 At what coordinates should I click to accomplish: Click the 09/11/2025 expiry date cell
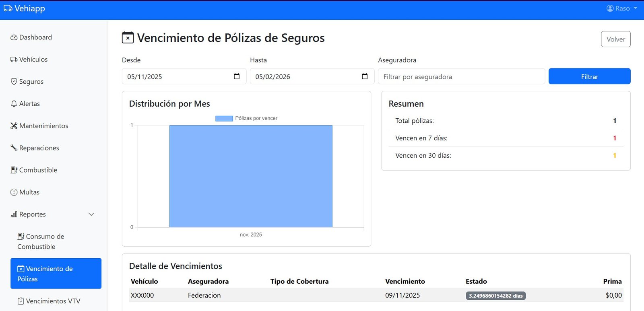[402, 295]
